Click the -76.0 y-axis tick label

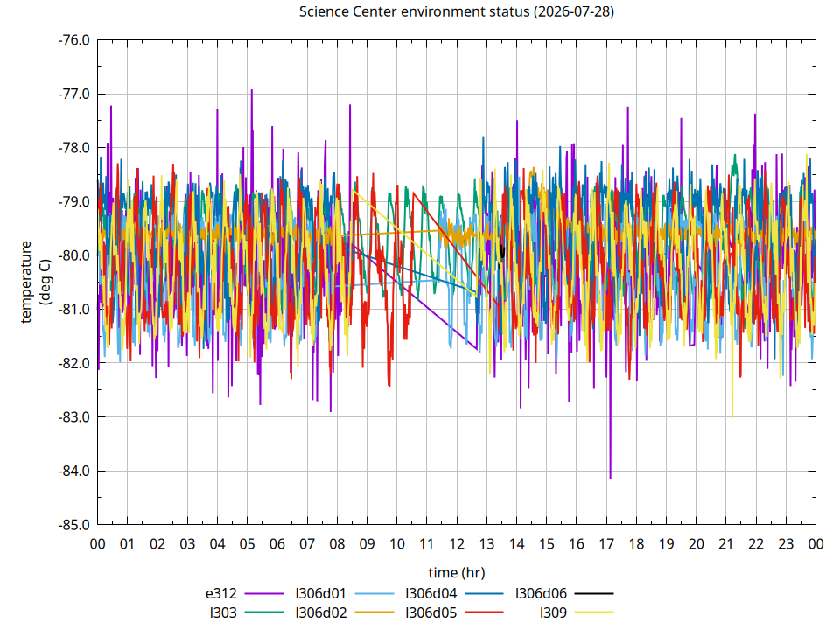click(73, 40)
